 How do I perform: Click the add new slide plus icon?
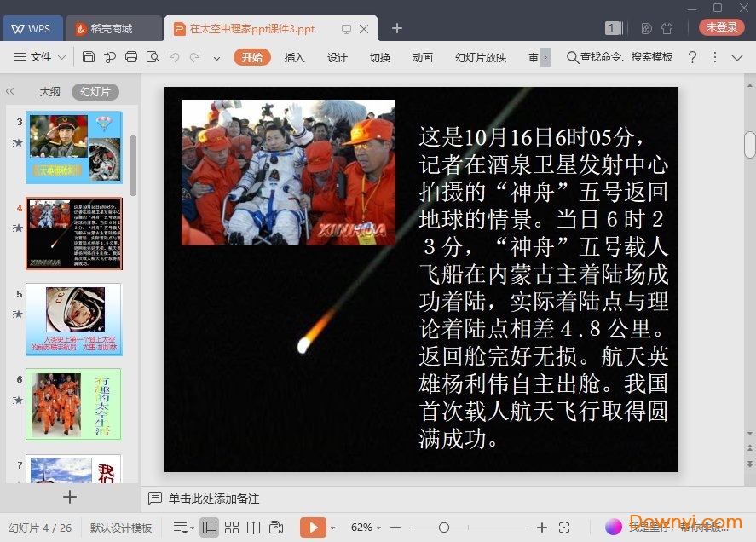[x=70, y=497]
